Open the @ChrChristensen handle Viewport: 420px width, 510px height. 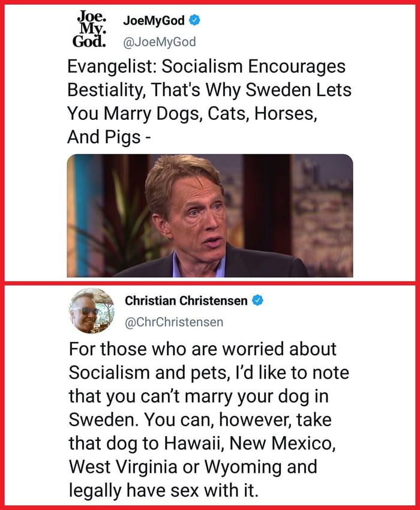pyautogui.click(x=174, y=322)
